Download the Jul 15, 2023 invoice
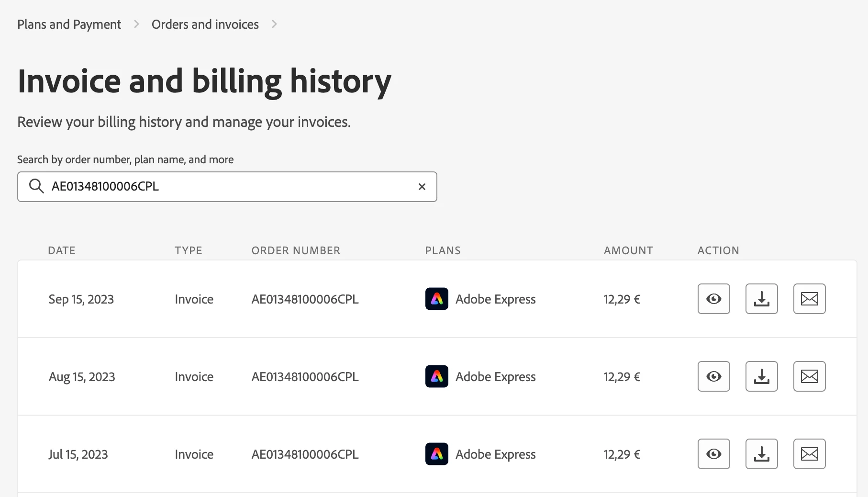 point(761,454)
